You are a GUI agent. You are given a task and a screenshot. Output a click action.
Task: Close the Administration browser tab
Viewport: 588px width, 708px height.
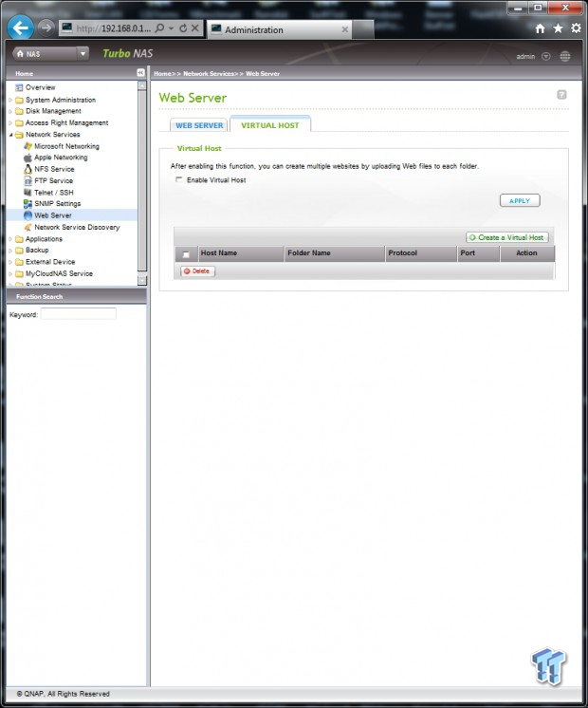click(x=345, y=29)
